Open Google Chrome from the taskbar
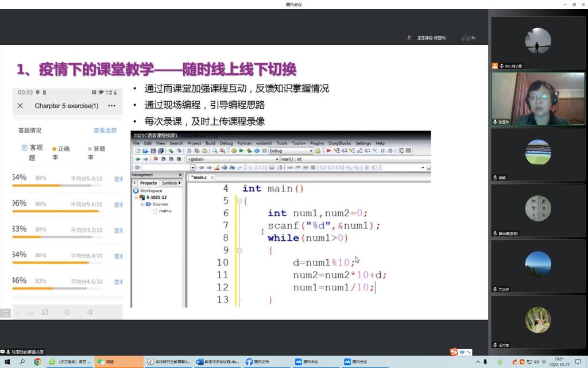The height and width of the screenshot is (368, 588). (x=37, y=362)
